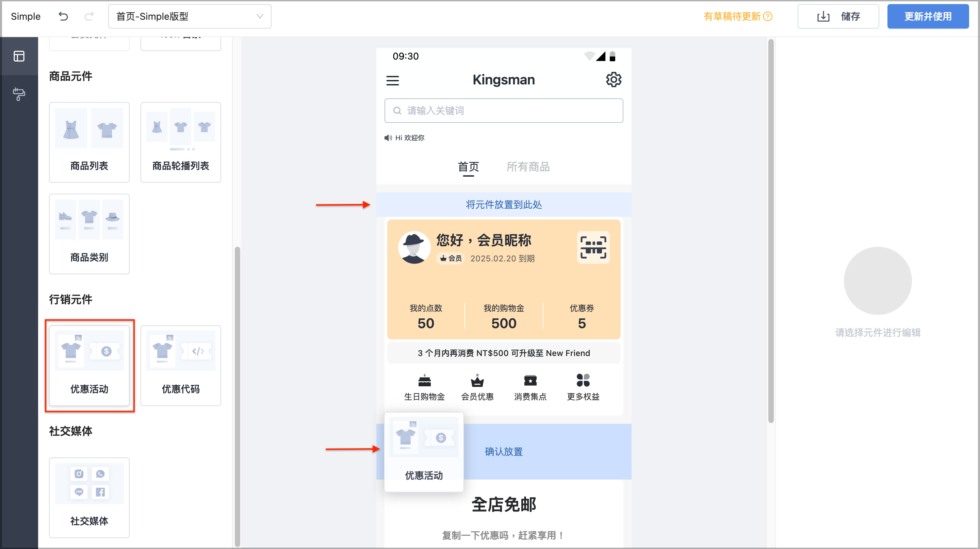This screenshot has width=980, height=549.
Task: Click the undo arrow icon
Action: (x=63, y=16)
